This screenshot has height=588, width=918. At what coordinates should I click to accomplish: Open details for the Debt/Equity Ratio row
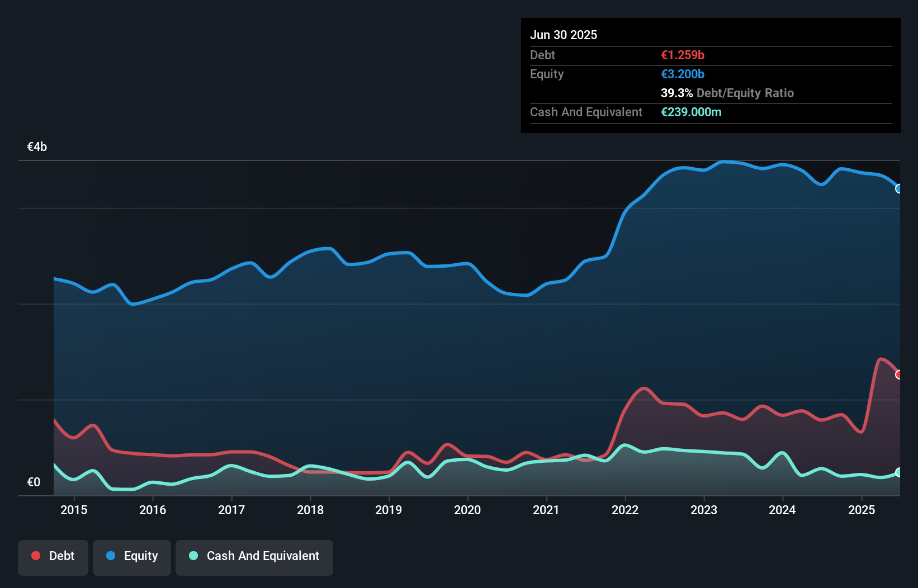(x=727, y=93)
